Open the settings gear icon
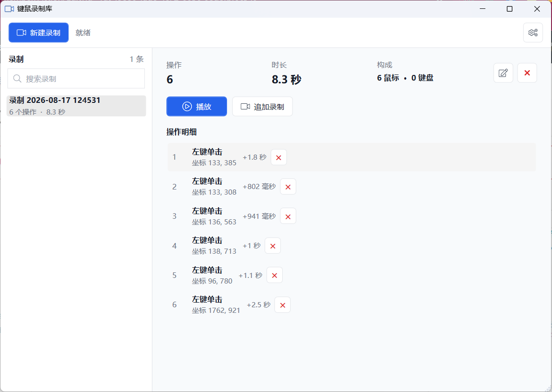Viewport: 552px width, 392px height. [x=533, y=33]
